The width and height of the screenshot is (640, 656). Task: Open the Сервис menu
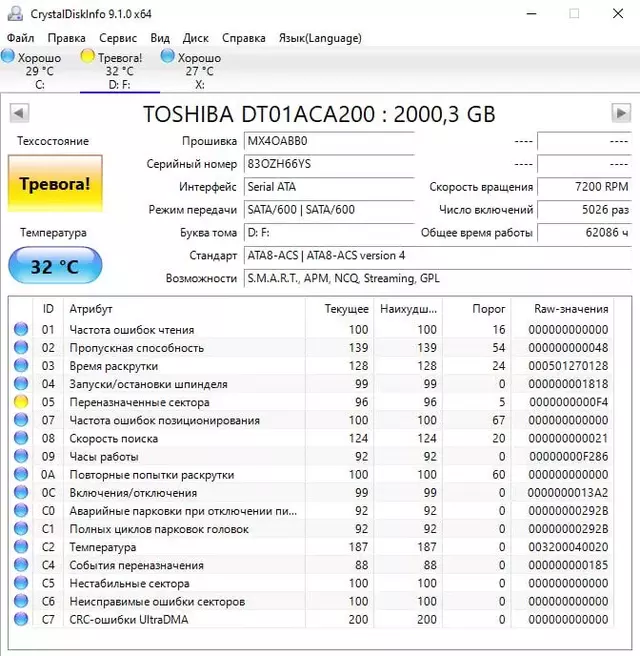click(118, 38)
